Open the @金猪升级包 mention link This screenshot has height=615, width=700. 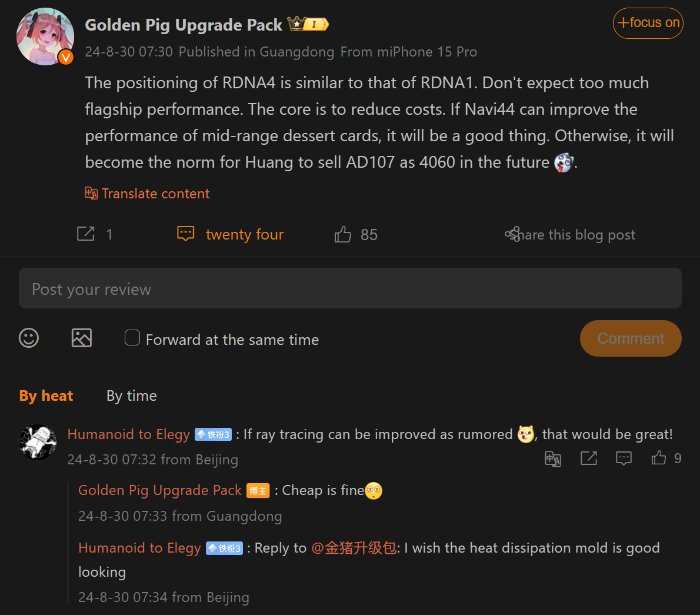[354, 548]
